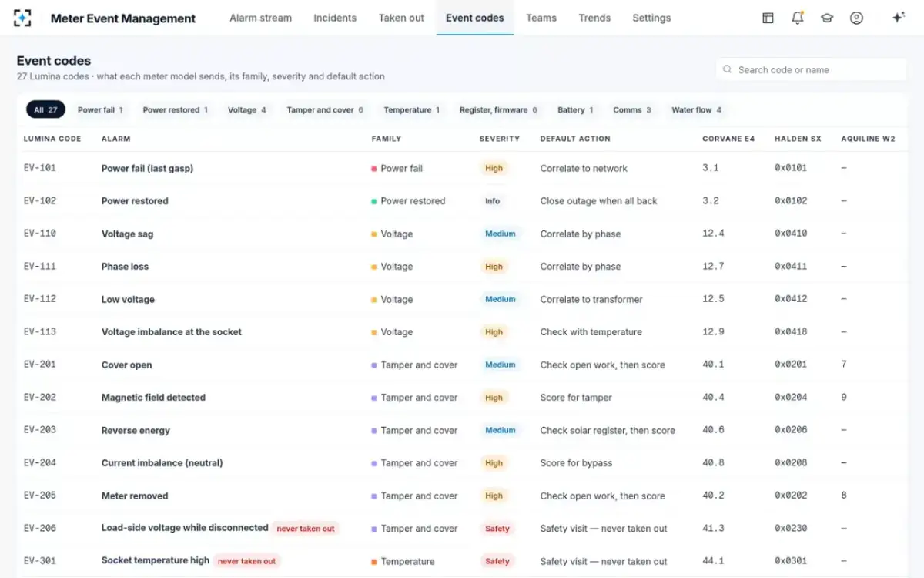
Task: Open the Settings tab
Action: (x=651, y=18)
